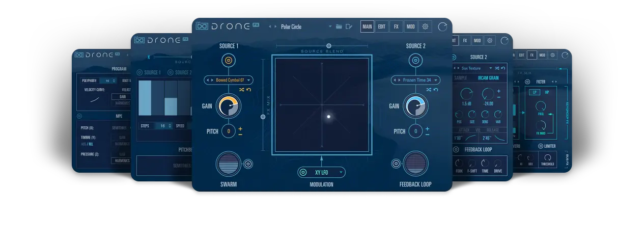The height and width of the screenshot is (242, 644).
Task: Open settings gear in main header
Action: point(425,26)
